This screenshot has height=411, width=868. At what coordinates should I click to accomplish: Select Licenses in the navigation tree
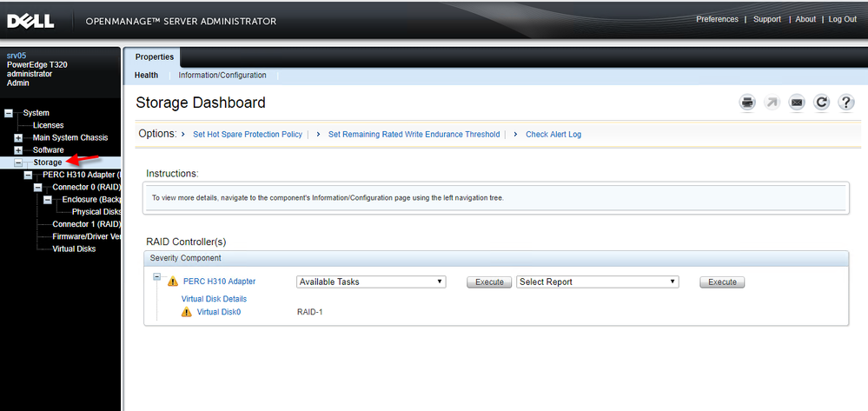click(x=48, y=125)
